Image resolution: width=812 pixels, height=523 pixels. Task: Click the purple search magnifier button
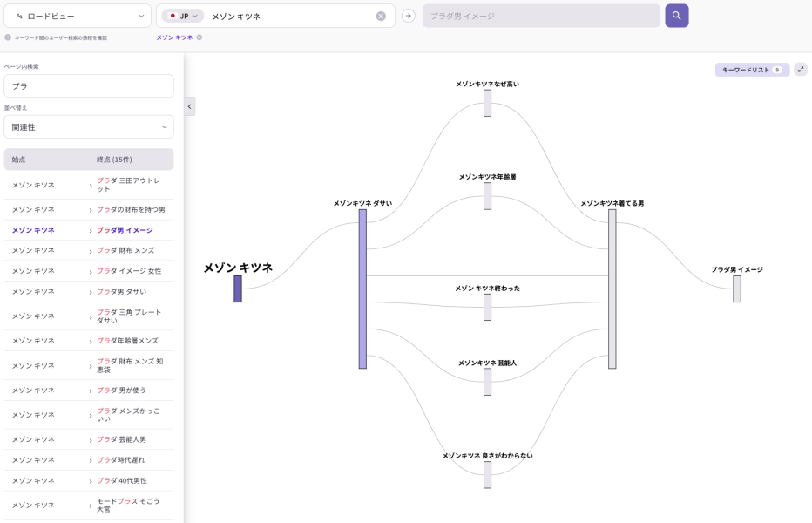(677, 16)
